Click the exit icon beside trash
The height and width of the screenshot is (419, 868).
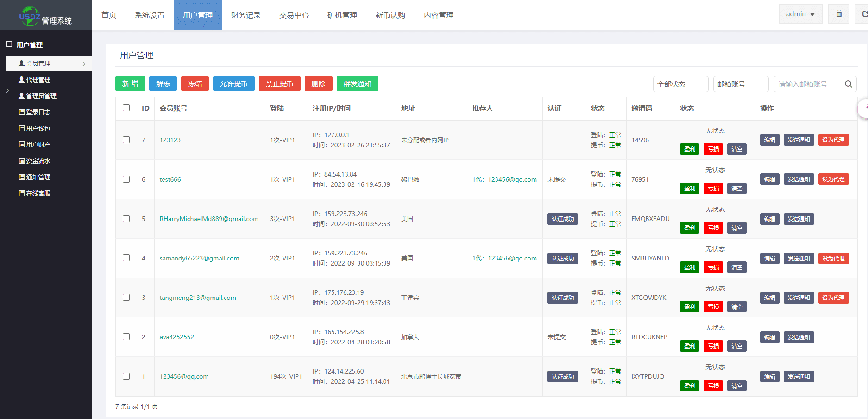pyautogui.click(x=864, y=14)
